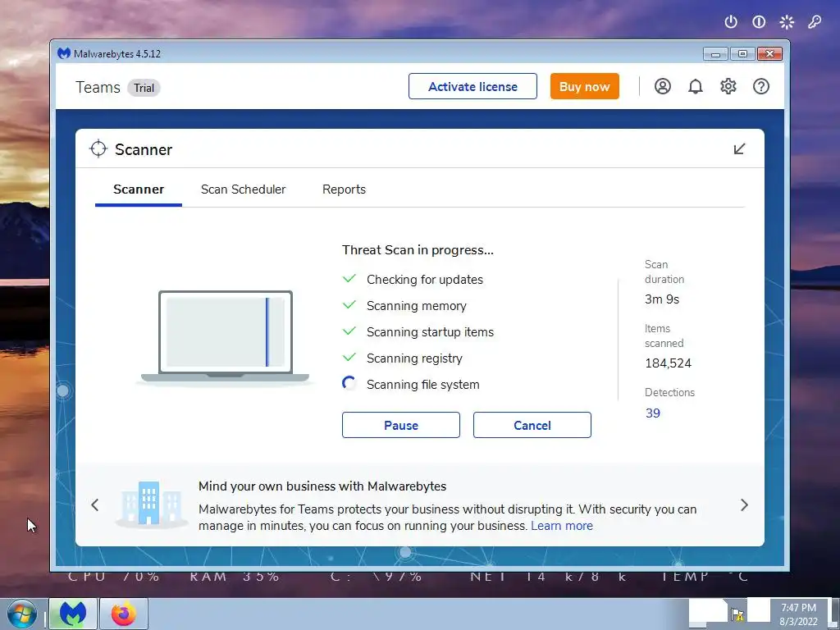Click the Teams product name
Viewport: 840px width, 630px height.
(x=98, y=87)
